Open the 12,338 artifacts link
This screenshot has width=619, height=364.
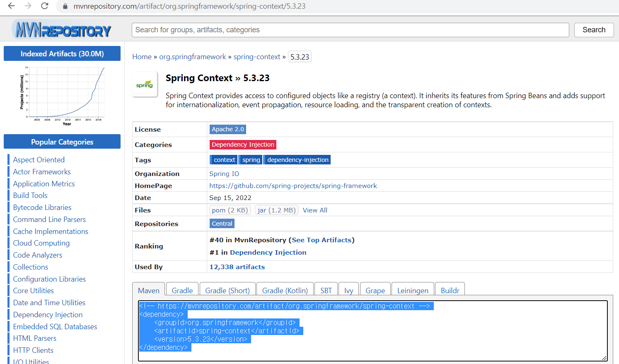click(237, 267)
